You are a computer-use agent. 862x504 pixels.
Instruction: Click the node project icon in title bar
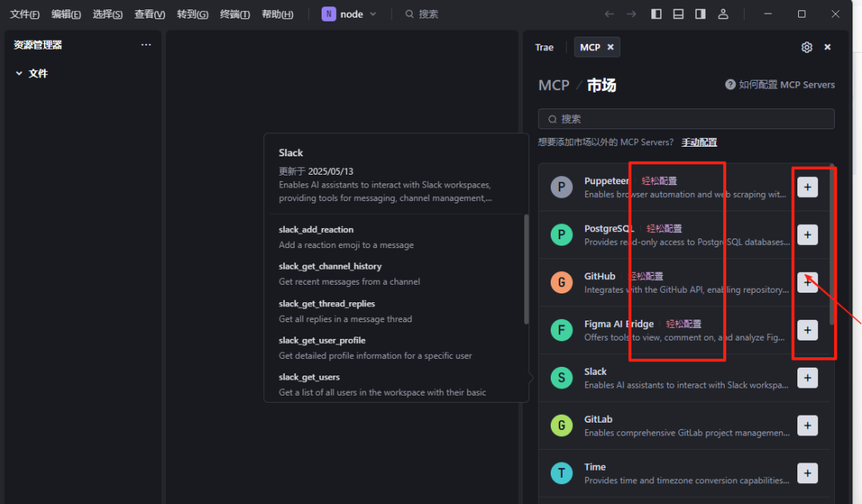329,14
